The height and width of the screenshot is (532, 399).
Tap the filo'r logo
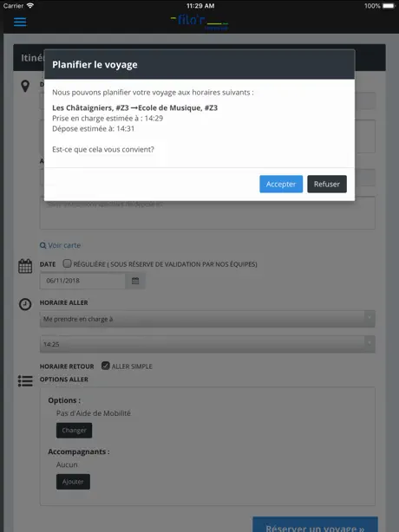point(199,22)
